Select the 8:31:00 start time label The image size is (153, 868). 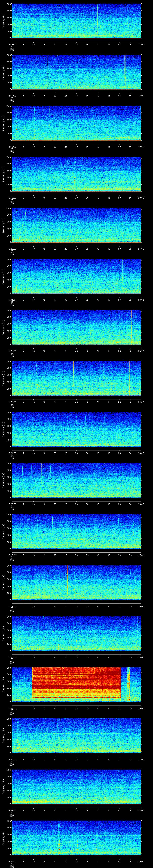point(12,810)
